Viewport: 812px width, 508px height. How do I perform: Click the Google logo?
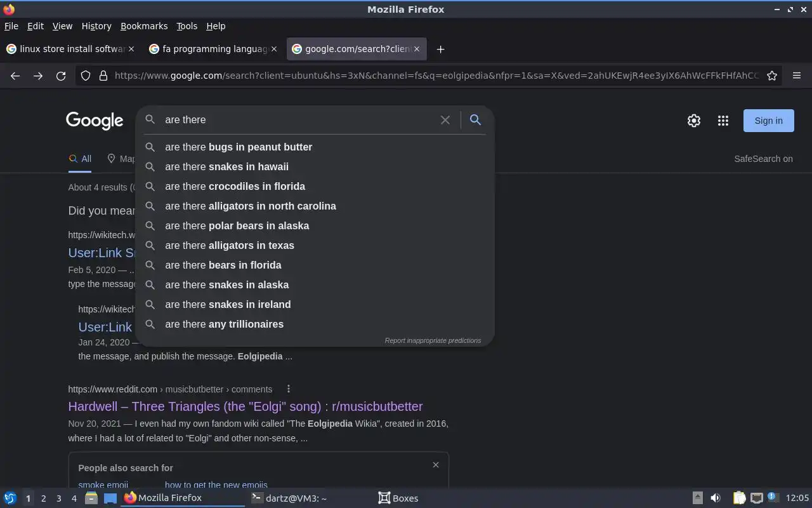click(95, 121)
